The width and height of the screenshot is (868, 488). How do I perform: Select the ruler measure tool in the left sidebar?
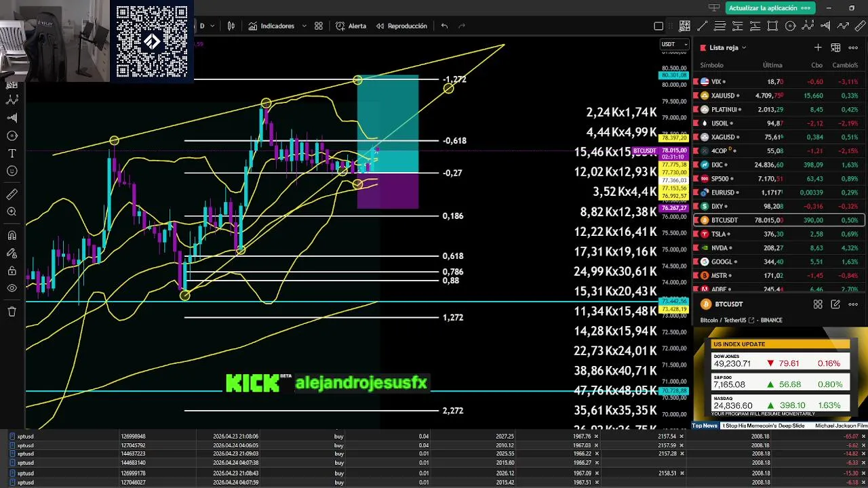point(12,195)
